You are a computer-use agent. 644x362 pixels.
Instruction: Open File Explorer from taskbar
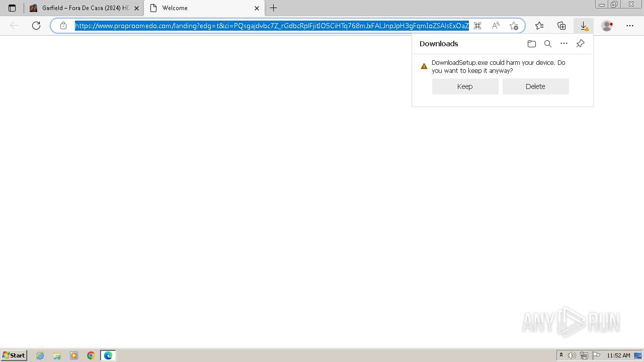(x=57, y=355)
